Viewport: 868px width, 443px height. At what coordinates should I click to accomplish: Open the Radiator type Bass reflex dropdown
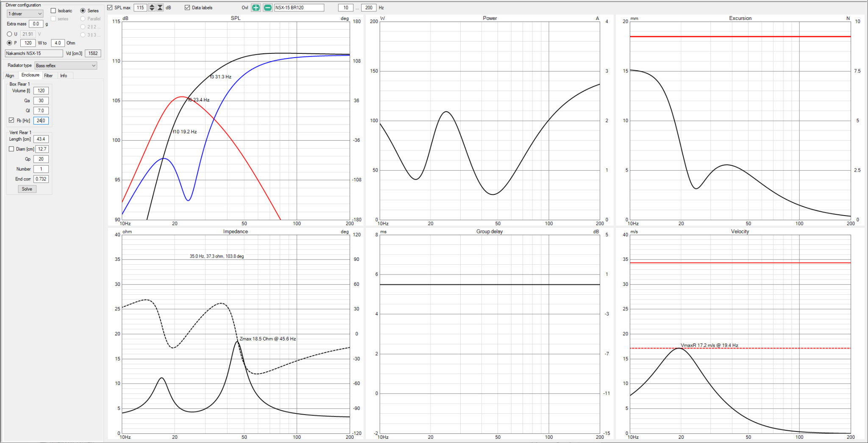point(66,66)
